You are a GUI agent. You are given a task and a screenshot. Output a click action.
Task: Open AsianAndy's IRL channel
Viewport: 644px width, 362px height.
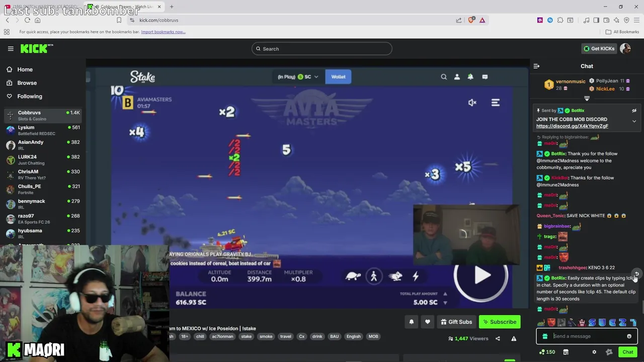coord(43,145)
